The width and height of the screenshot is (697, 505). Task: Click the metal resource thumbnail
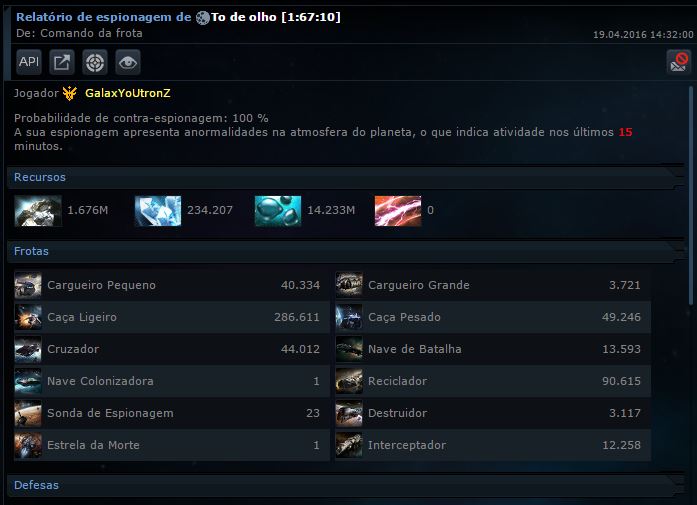point(38,211)
